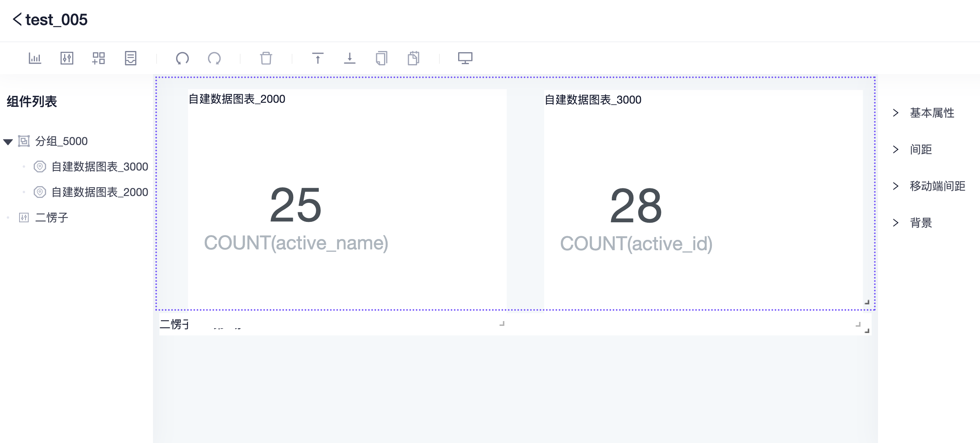Collapse the 分组_5000 group triangle
Screen dimensions: 980x443
click(7, 141)
